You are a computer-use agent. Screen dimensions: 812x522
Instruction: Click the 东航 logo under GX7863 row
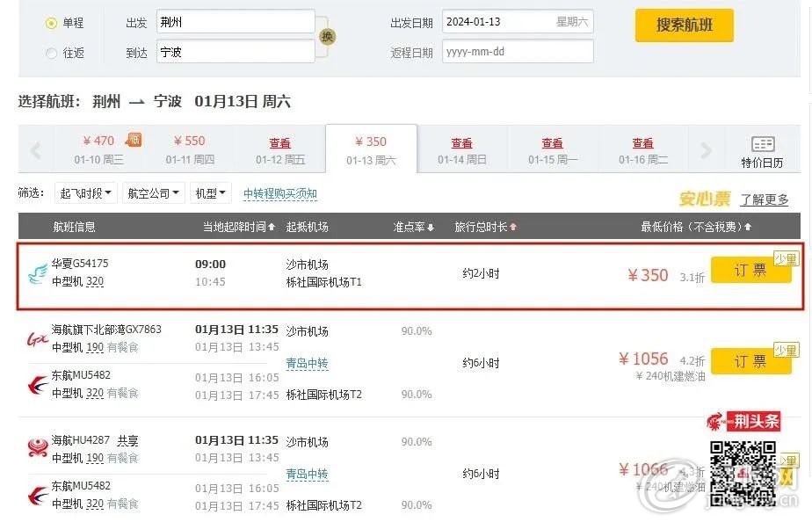pos(37,385)
